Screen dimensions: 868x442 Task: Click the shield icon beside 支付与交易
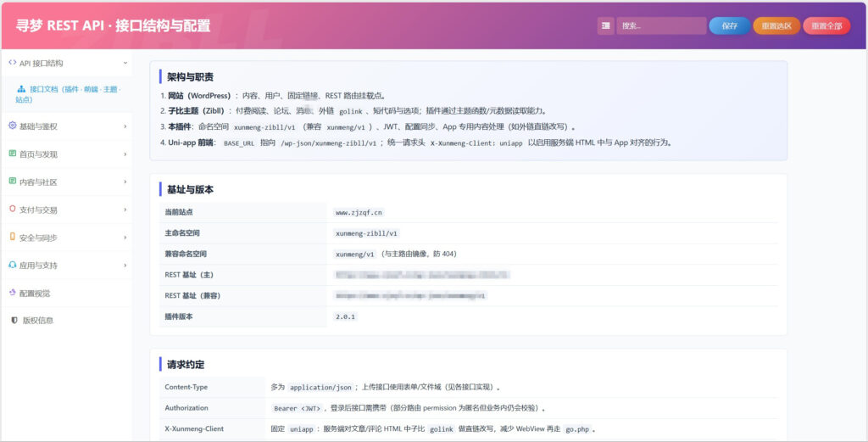click(x=12, y=210)
